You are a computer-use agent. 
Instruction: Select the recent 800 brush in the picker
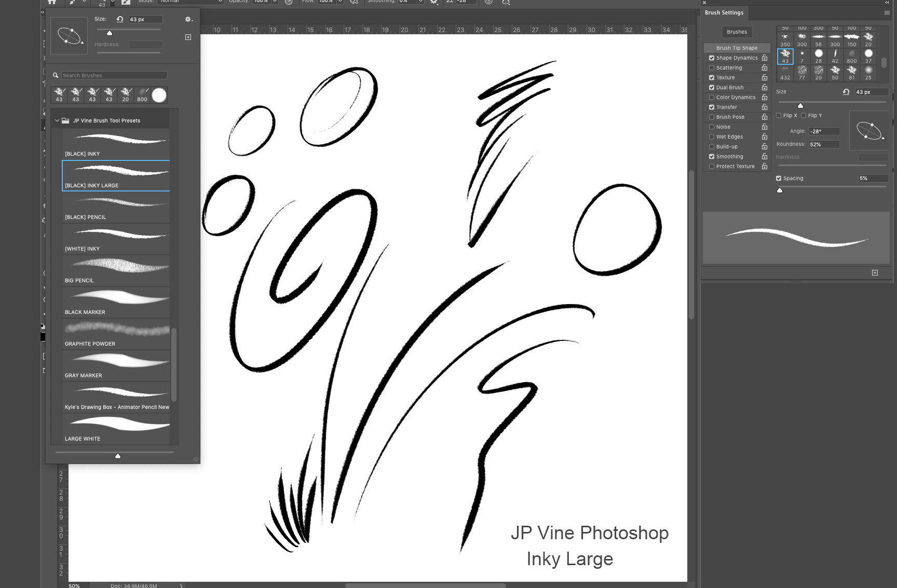coord(142,95)
